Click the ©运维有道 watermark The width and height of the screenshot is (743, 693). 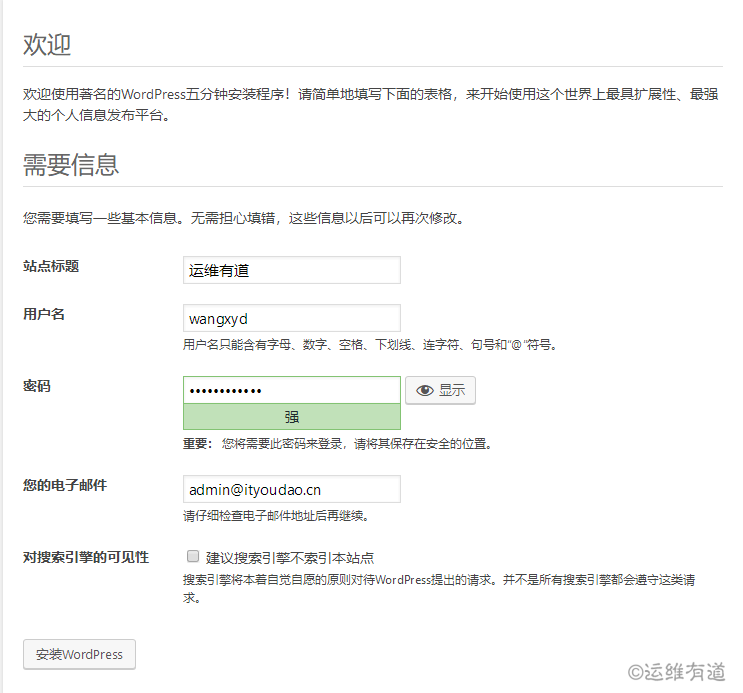(x=676, y=672)
